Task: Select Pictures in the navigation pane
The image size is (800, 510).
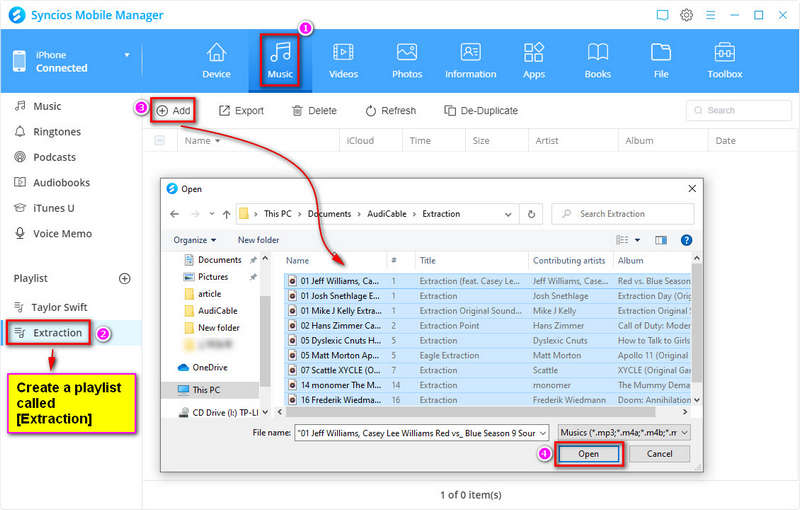Action: (x=212, y=277)
